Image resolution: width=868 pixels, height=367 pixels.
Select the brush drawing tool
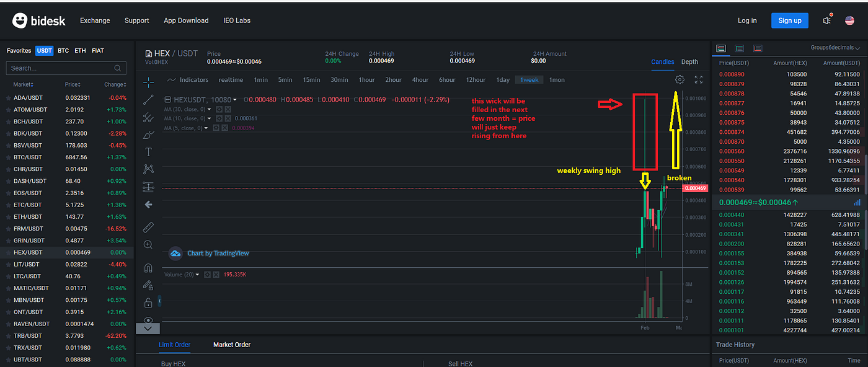pyautogui.click(x=148, y=135)
